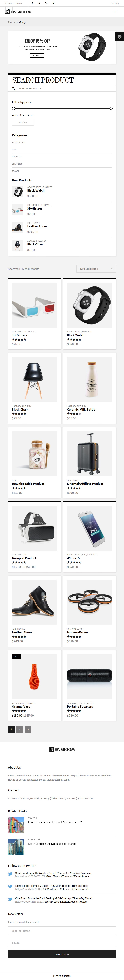
Task: Open the RSS feed icon in the top bar
Action: click(x=46, y=3)
